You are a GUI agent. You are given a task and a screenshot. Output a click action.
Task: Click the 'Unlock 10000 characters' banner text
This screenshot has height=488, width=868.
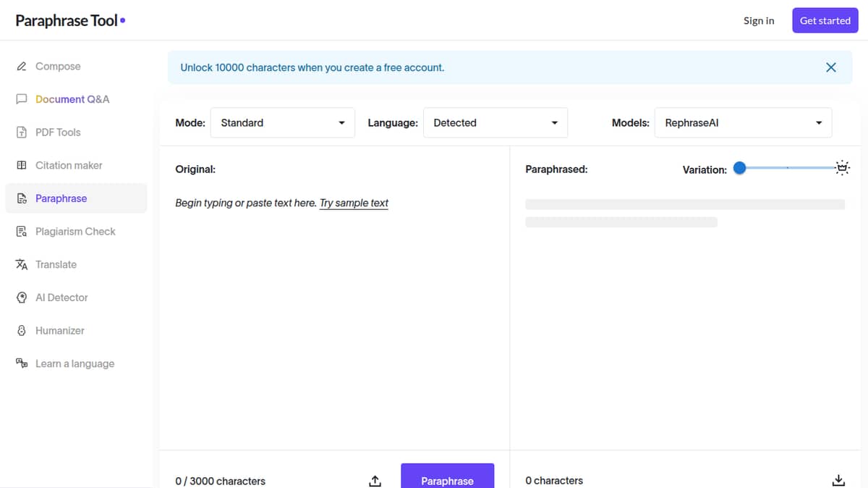[x=312, y=67]
